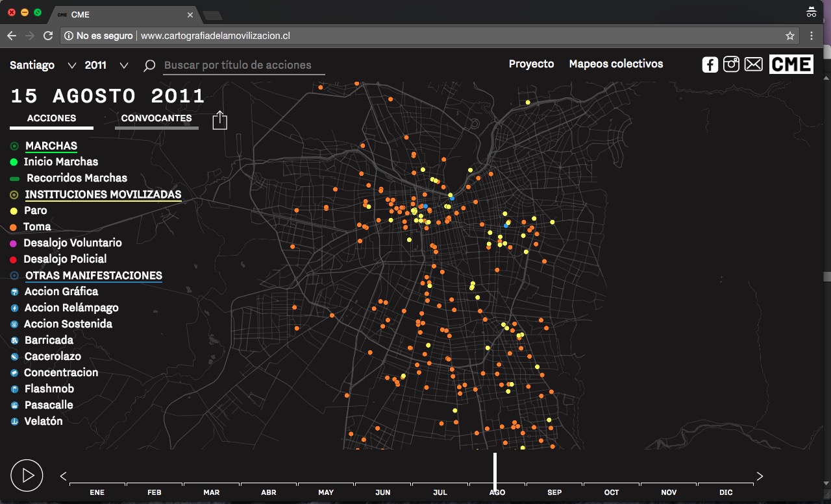
Task: Go to the previous timeline period with the left arrow
Action: 63,476
